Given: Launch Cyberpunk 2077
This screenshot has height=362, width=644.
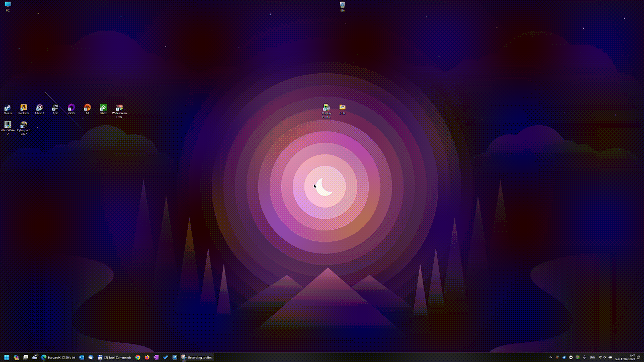Looking at the screenshot, I should [24, 125].
